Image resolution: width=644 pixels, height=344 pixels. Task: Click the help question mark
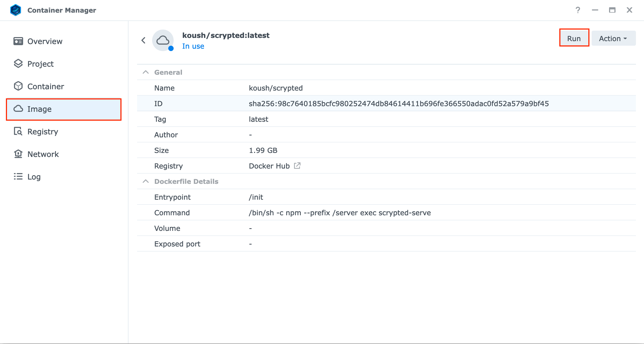578,10
